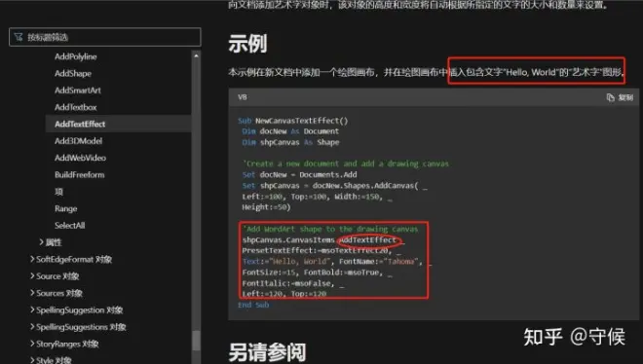Open the SelectAll method page

(70, 225)
